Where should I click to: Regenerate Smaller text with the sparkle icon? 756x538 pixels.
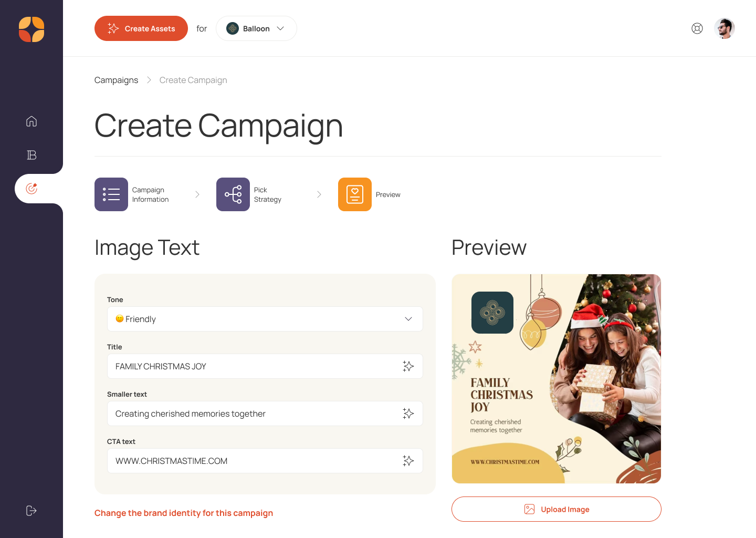(x=408, y=413)
